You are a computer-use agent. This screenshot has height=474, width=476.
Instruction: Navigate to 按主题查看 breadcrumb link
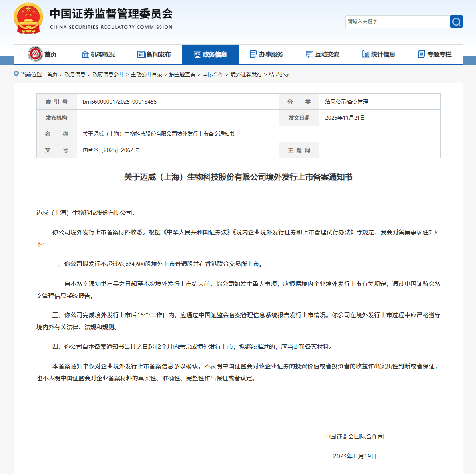[x=182, y=74]
